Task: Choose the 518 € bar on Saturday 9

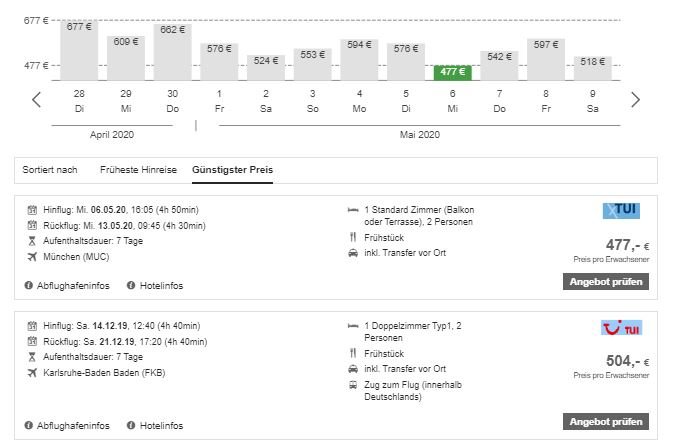Action: click(x=593, y=68)
